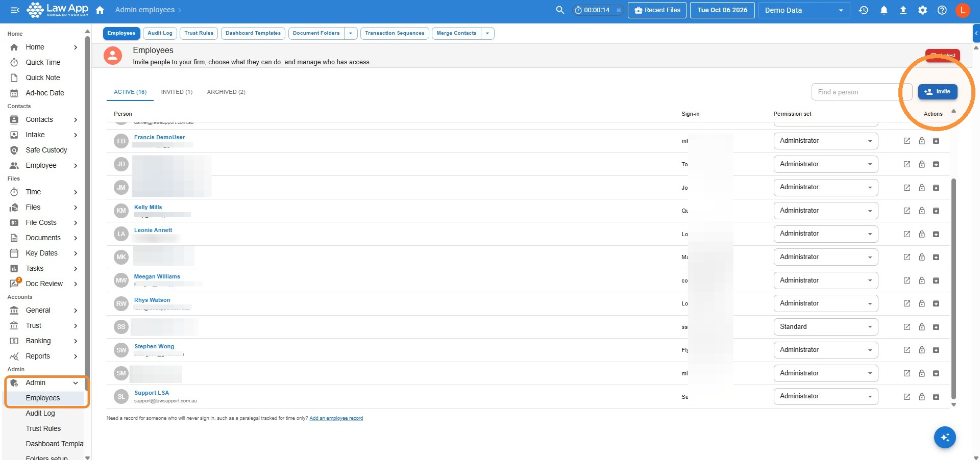Screen dimensions: 980x460
Task: Click Add an employee record link
Action: point(336,418)
